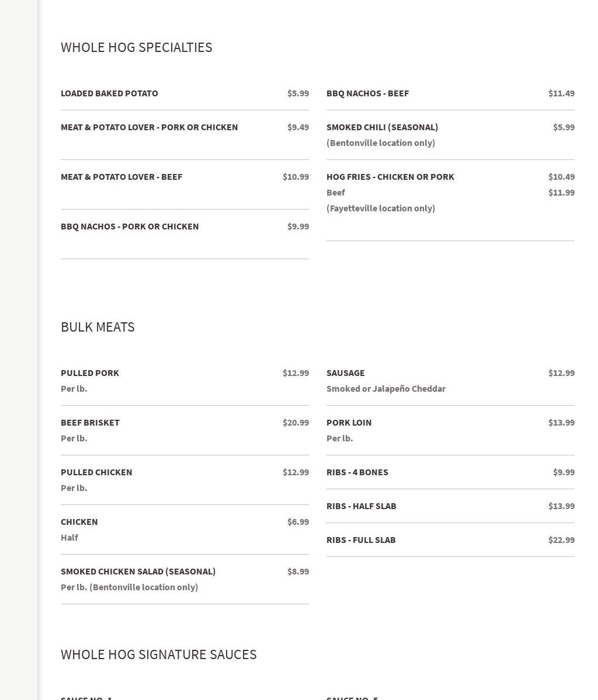Click the Whole Hog Signature Sauces heading
The image size is (598, 700).
(158, 654)
